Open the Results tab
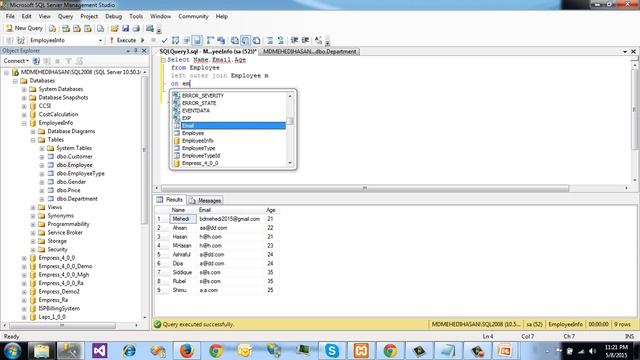 [170, 200]
